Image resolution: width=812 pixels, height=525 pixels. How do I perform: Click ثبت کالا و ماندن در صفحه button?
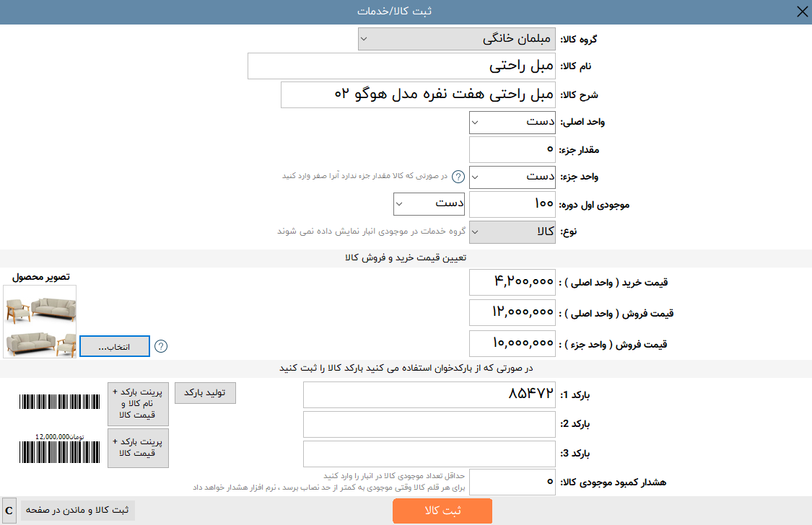[x=77, y=511]
